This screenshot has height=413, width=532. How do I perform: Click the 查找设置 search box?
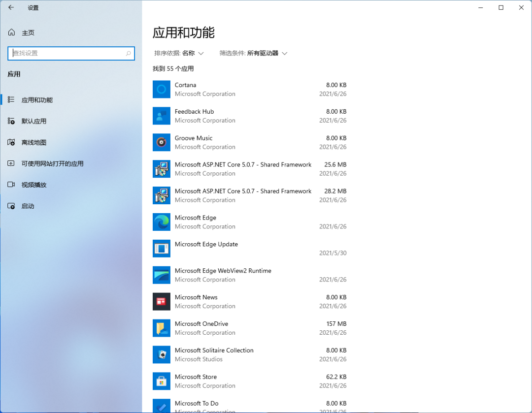(x=71, y=53)
